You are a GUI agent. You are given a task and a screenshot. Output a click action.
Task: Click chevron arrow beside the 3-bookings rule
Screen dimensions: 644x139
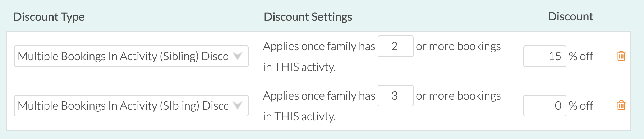coord(238,105)
